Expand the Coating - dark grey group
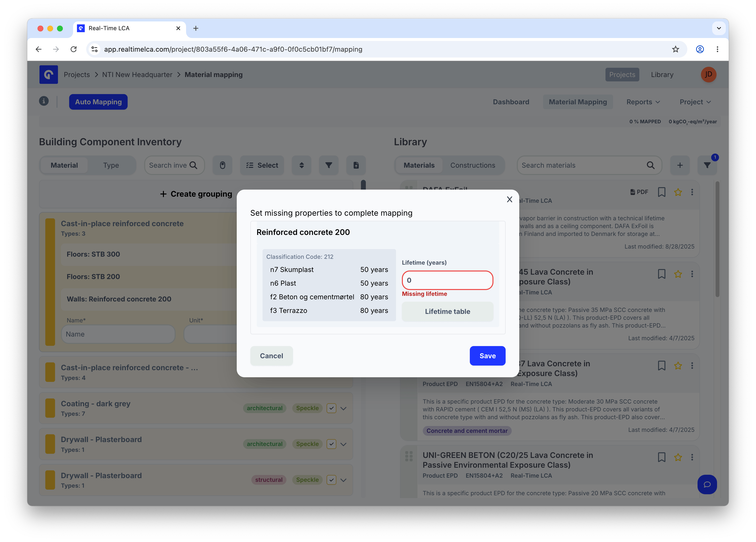The image size is (756, 542). pos(343,409)
